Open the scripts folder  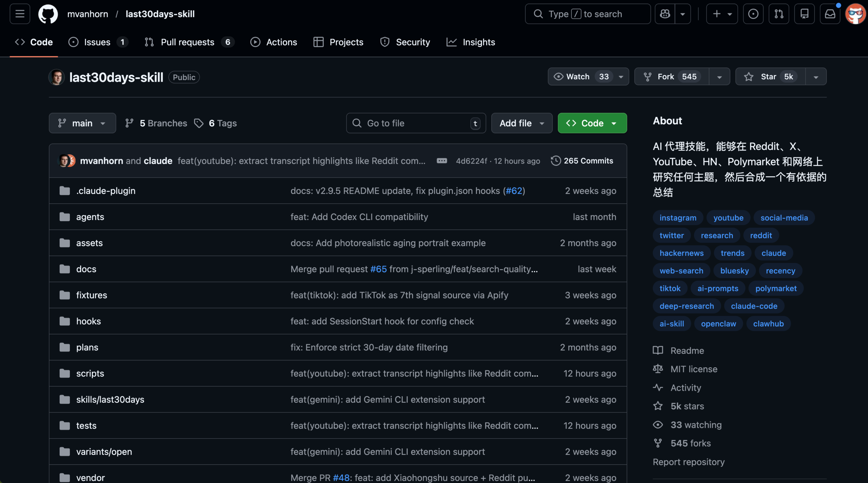click(90, 373)
